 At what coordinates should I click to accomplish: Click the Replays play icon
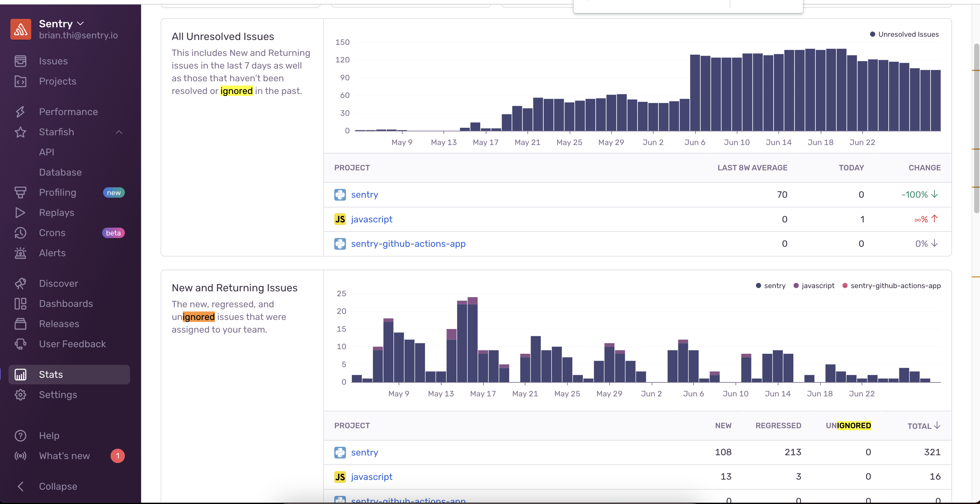point(20,213)
